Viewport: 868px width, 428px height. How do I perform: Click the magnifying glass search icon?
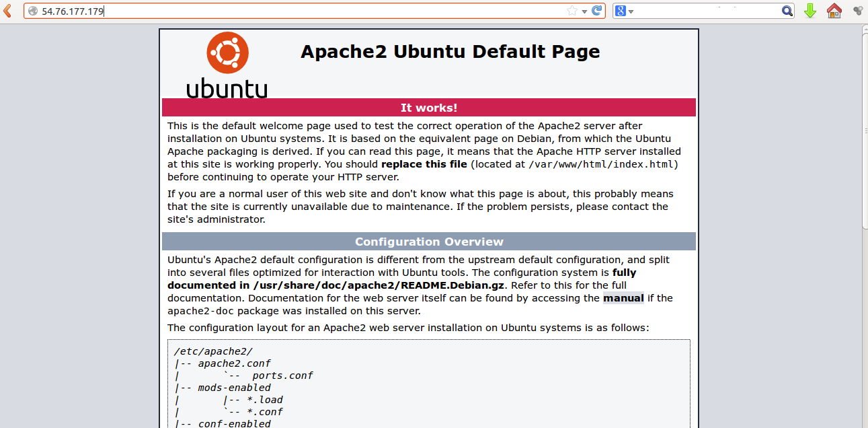click(x=787, y=11)
